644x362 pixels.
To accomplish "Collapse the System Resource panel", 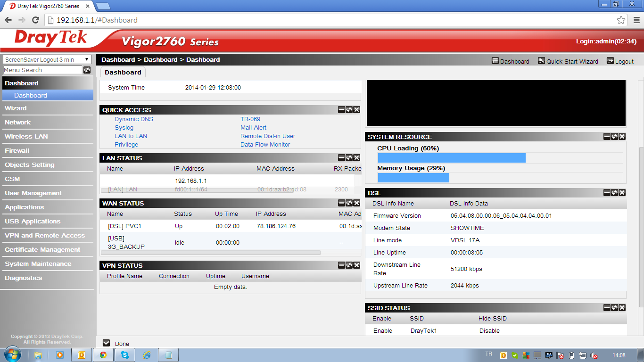I will [607, 137].
